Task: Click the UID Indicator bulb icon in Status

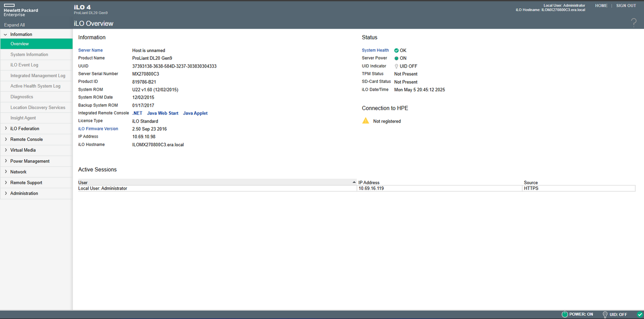Action: tap(397, 66)
